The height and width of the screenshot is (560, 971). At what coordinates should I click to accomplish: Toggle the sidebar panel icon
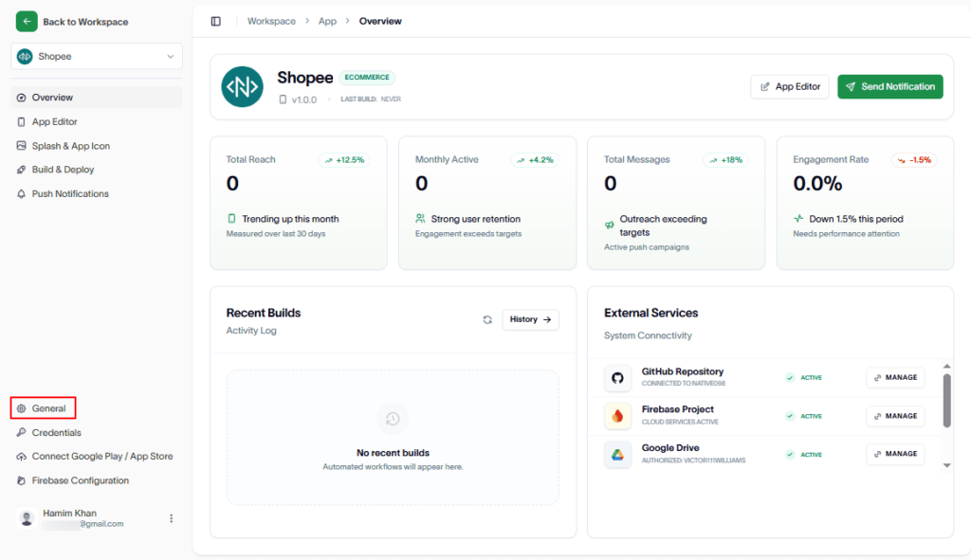[215, 21]
